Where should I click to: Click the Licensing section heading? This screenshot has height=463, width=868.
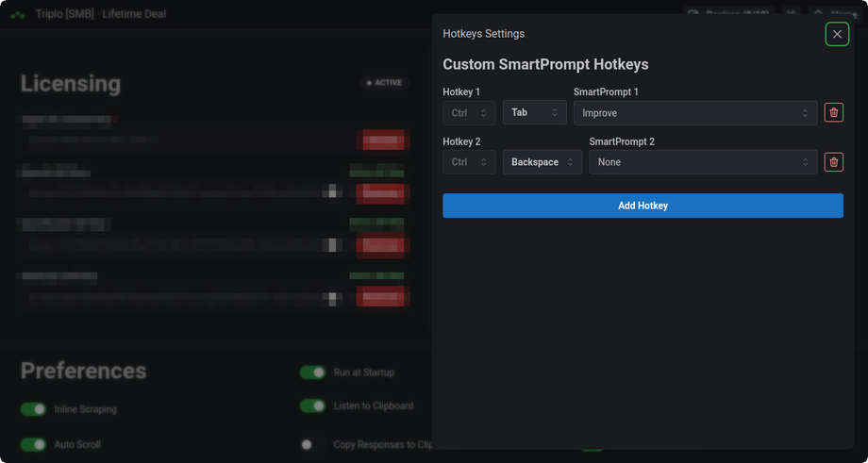[71, 84]
